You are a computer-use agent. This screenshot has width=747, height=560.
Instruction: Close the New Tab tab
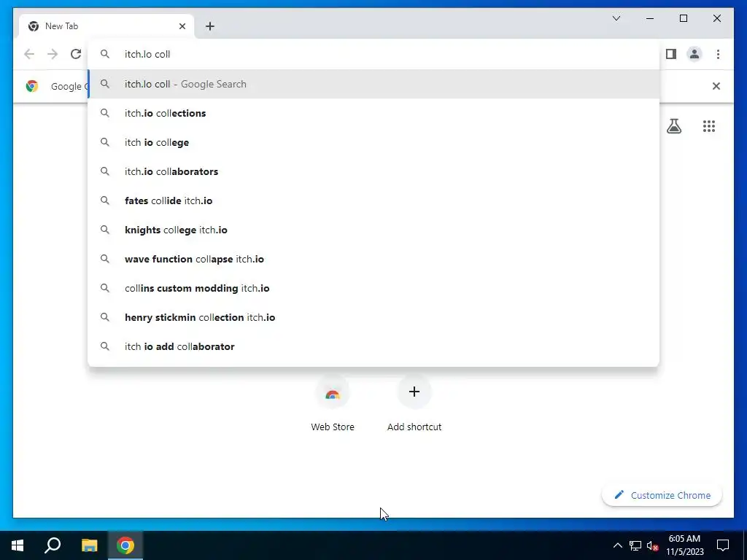click(x=182, y=26)
